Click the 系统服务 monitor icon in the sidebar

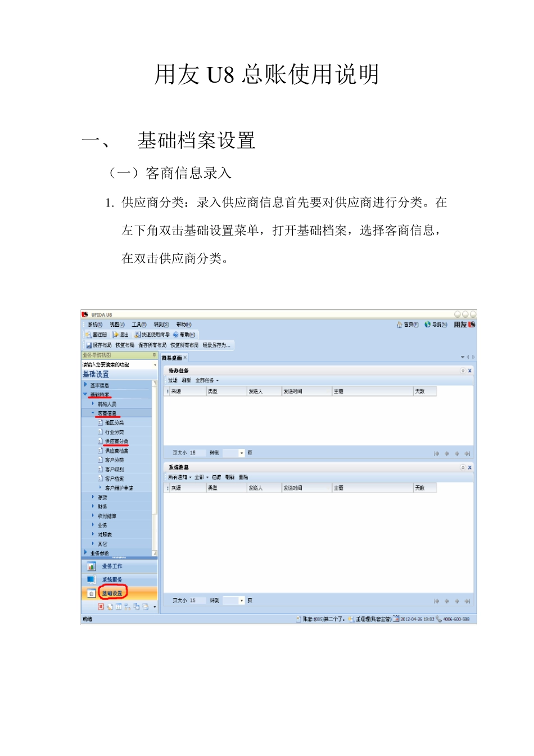91,579
